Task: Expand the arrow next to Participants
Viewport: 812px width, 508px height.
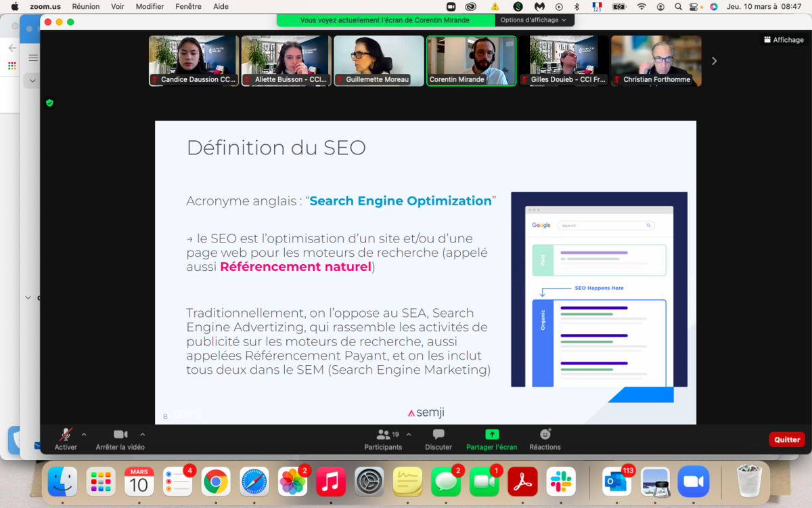Action: 409,435
